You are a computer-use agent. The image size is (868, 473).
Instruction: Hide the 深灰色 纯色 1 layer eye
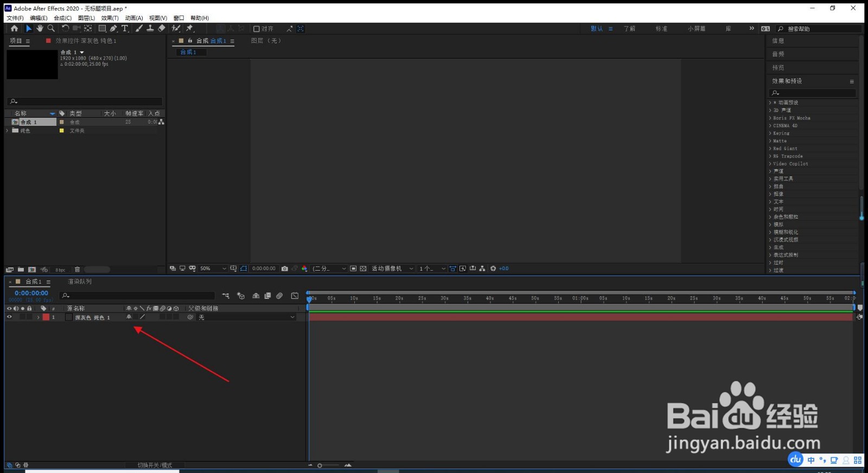[9, 317]
